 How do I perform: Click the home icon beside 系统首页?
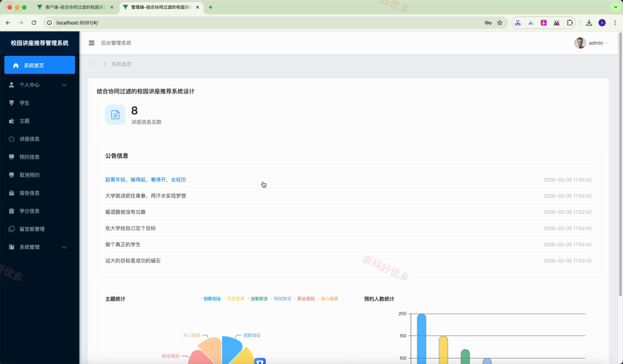coord(16,65)
